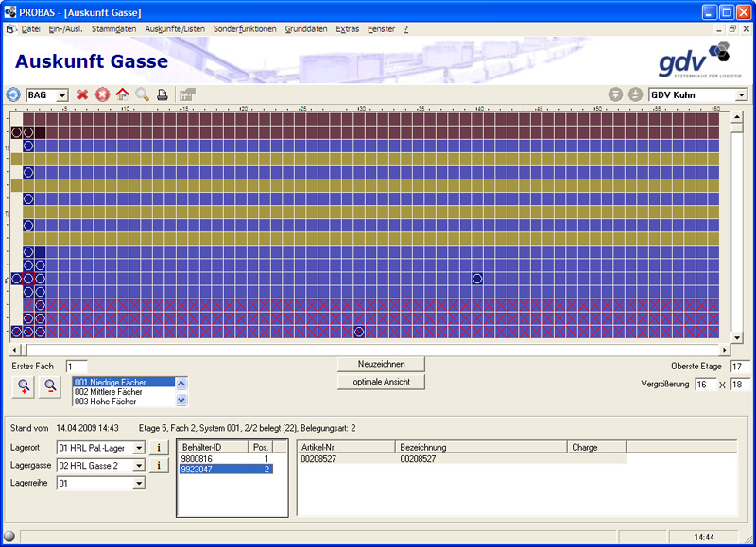Click the grid vertical scrollbar up arrow
Viewport: 756px width, 547px height.
click(x=736, y=117)
